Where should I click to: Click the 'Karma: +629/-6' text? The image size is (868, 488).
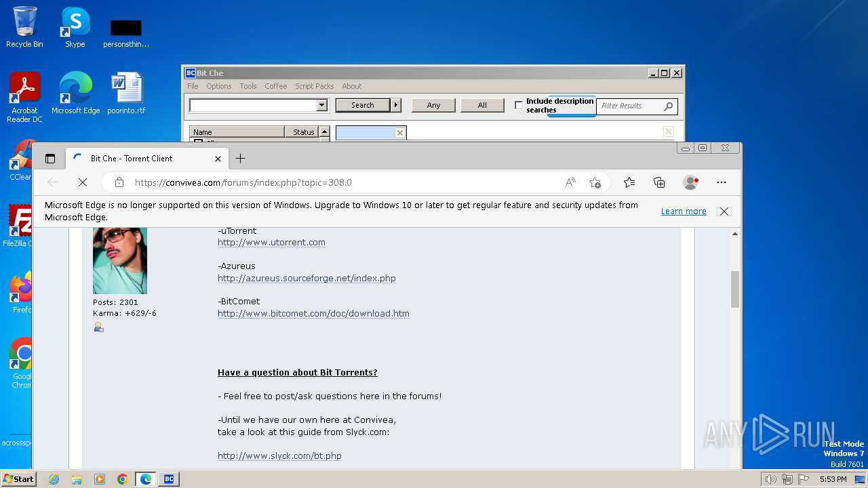point(125,313)
